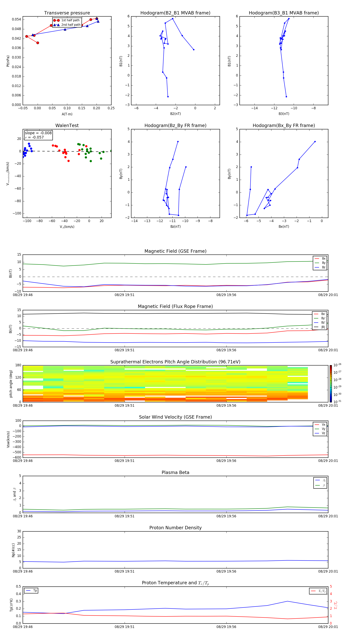Click the 'Vsw(km/s)' y-axis label
The height and width of the screenshot is (644, 351).
(x=8, y=439)
